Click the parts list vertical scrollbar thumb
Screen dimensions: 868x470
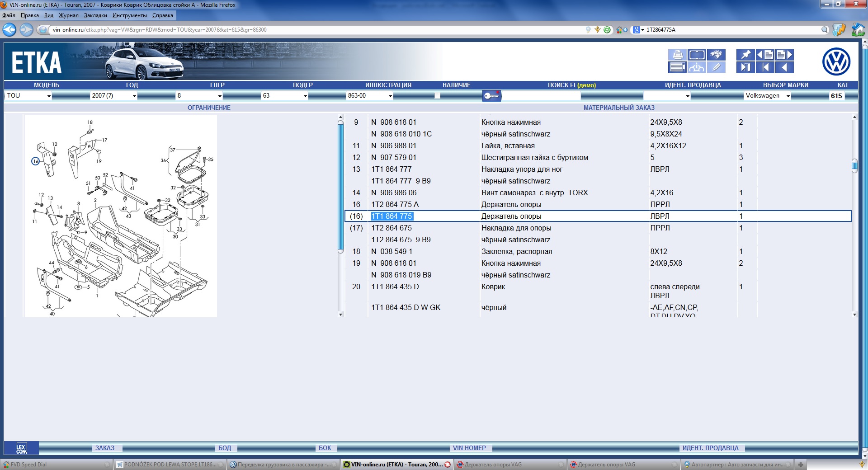[854, 166]
